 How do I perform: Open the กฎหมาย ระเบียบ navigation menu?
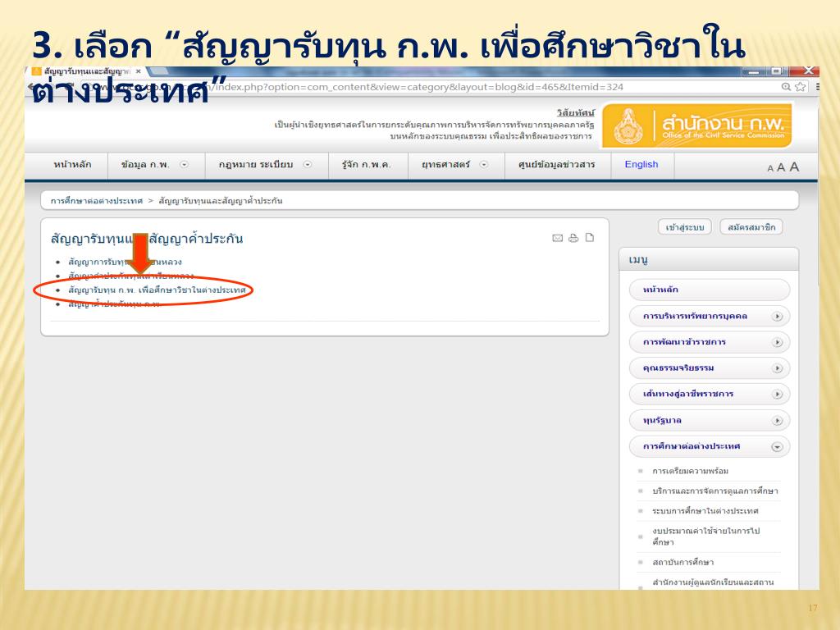pos(256,164)
